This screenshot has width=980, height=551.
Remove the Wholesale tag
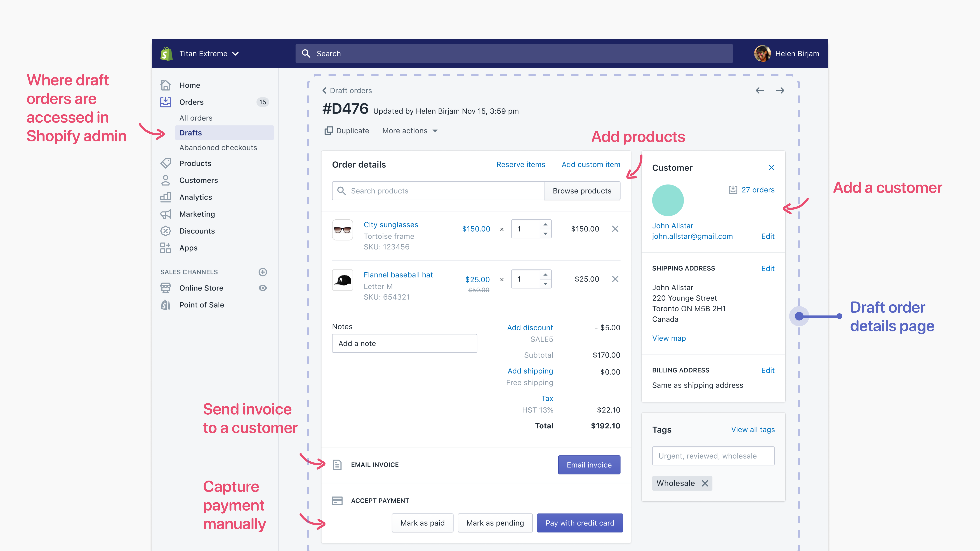(705, 483)
